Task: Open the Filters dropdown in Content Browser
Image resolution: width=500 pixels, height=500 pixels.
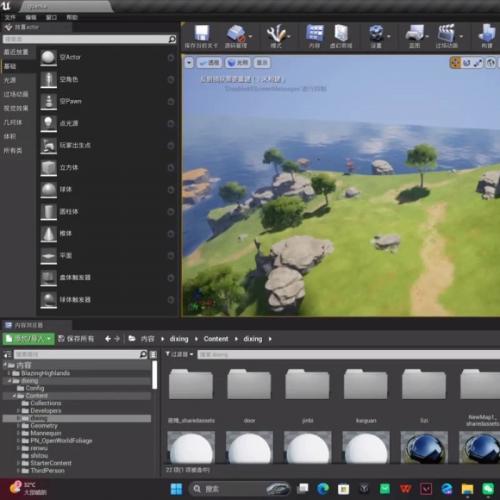Action: click(179, 354)
